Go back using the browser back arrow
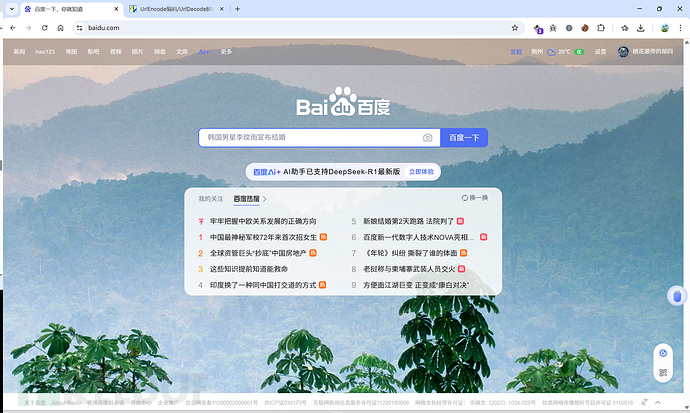This screenshot has width=690, height=413. (13, 28)
